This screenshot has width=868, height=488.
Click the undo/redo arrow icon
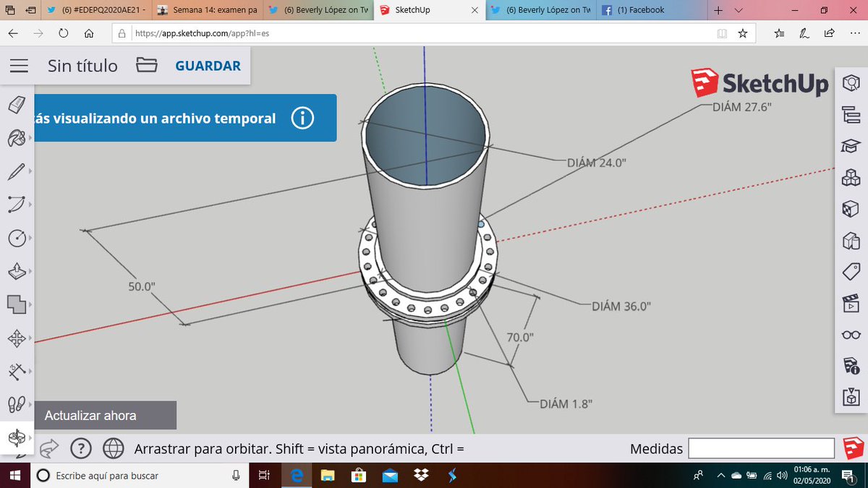(x=49, y=448)
